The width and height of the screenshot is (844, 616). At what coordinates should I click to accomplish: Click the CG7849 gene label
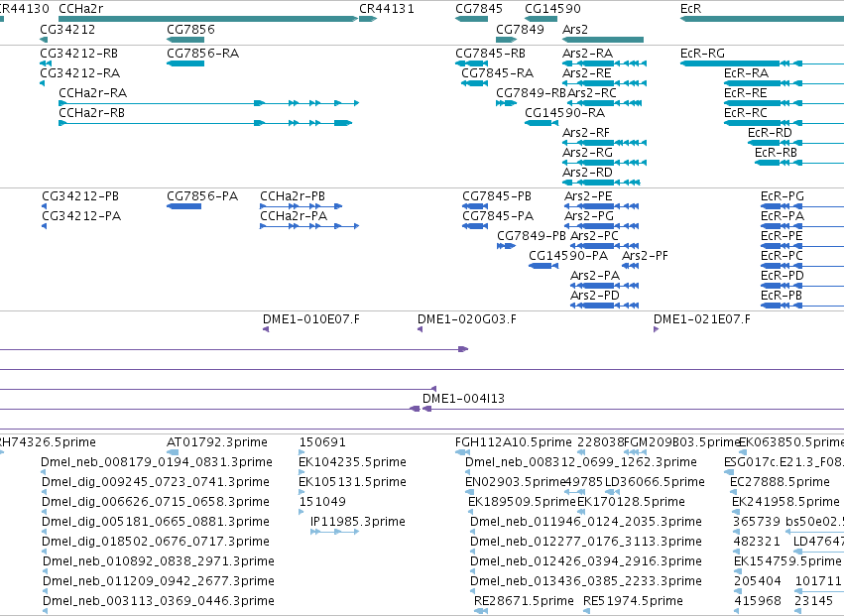(x=520, y=29)
